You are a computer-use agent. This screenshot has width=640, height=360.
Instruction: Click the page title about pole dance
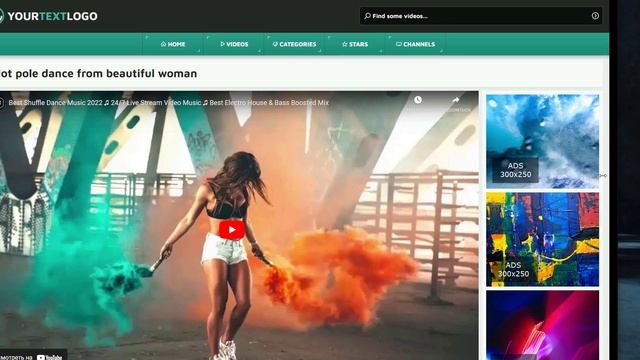coord(98,73)
